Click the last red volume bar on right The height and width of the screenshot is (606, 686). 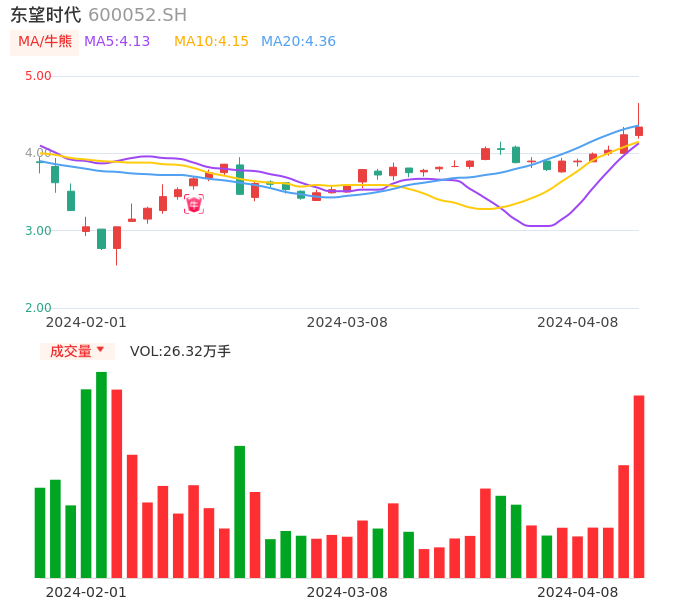click(x=639, y=486)
